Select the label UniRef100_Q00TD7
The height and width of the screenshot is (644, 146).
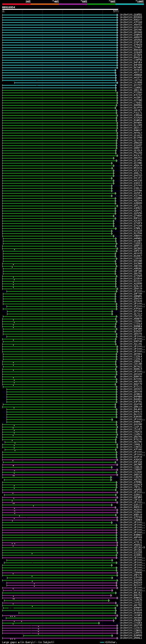[131, 85]
